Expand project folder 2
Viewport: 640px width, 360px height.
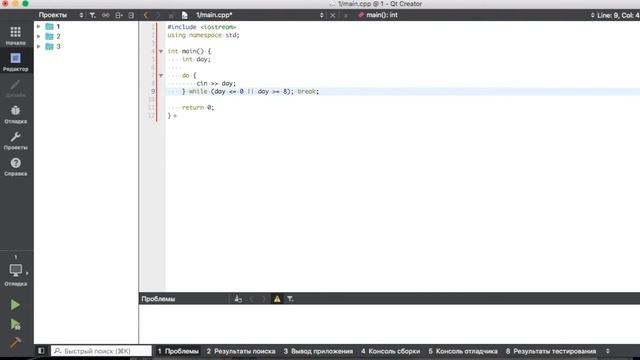[39, 36]
